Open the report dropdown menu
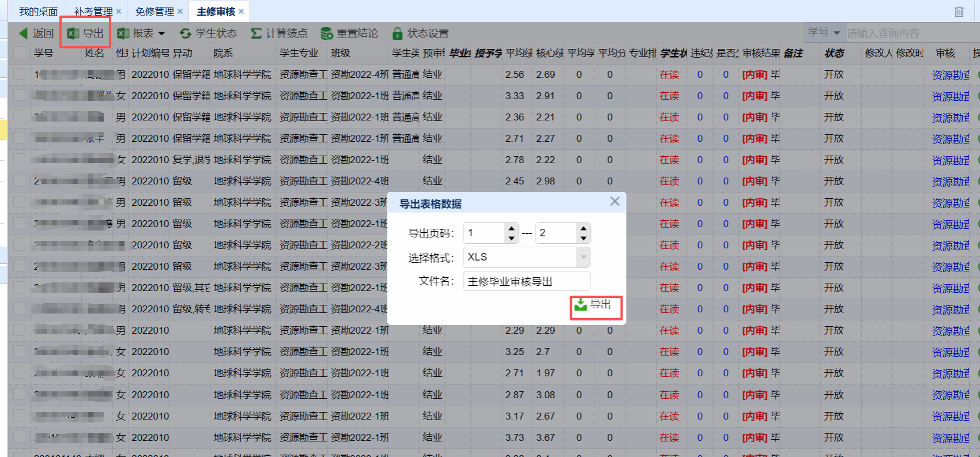The height and width of the screenshot is (457, 980). pos(161,33)
